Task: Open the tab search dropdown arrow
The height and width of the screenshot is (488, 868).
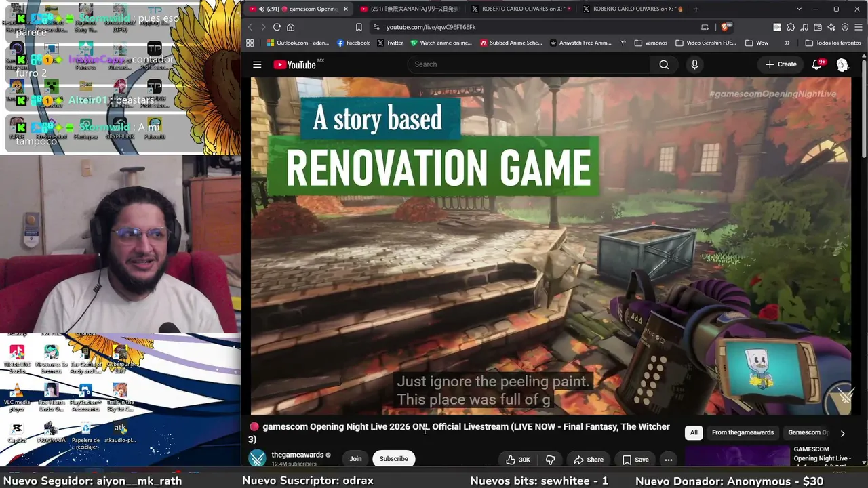Action: (799, 9)
